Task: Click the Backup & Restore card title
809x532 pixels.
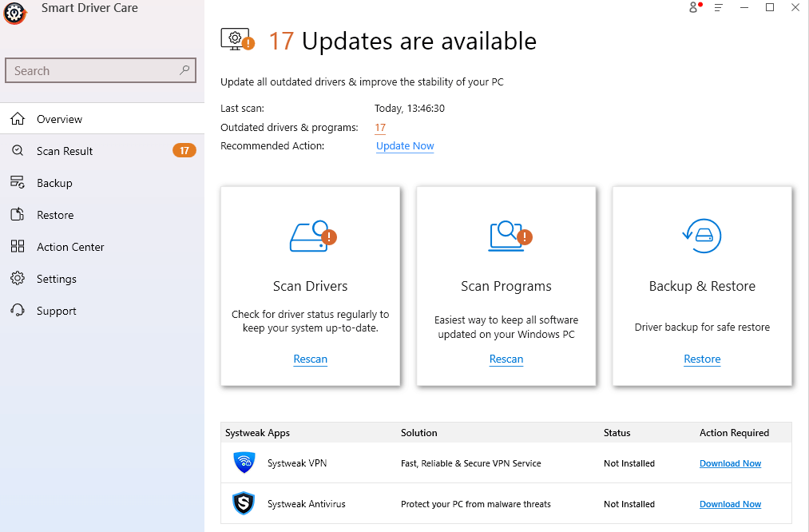Action: (x=702, y=286)
